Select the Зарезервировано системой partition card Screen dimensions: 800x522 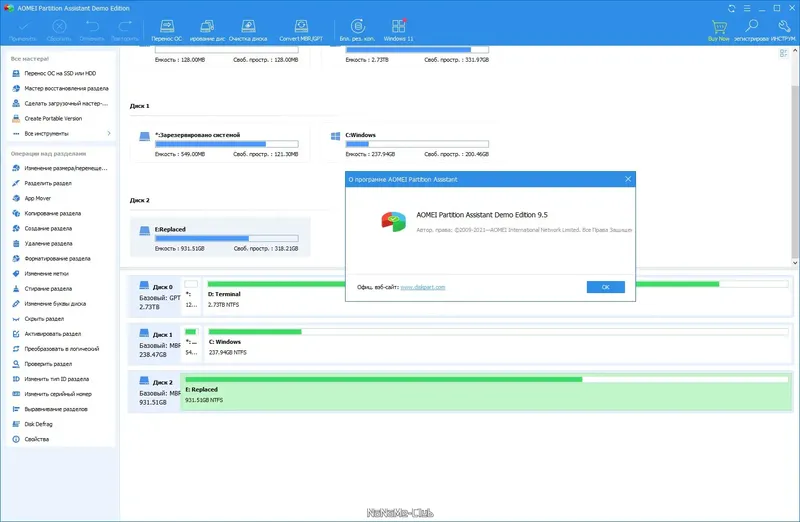pos(220,144)
